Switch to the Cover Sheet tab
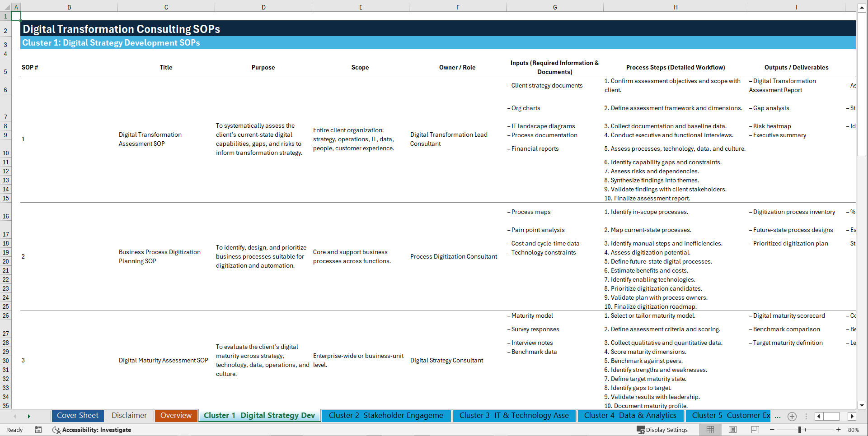Viewport: 868px width, 436px height. (x=77, y=416)
